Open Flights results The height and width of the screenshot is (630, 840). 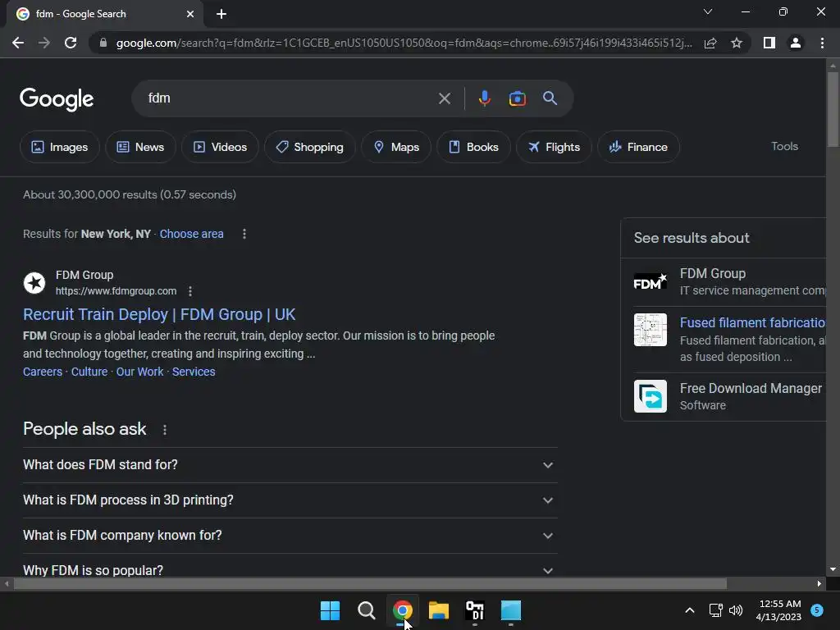tap(554, 147)
